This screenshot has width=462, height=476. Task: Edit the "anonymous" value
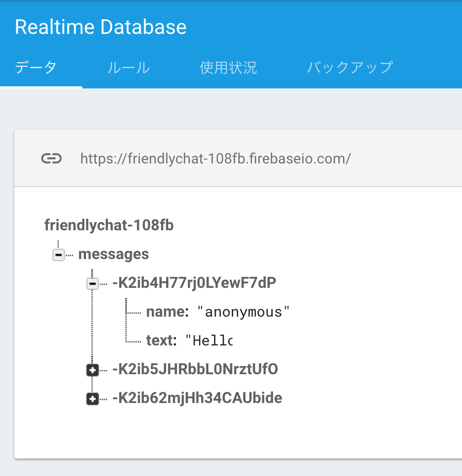244,312
